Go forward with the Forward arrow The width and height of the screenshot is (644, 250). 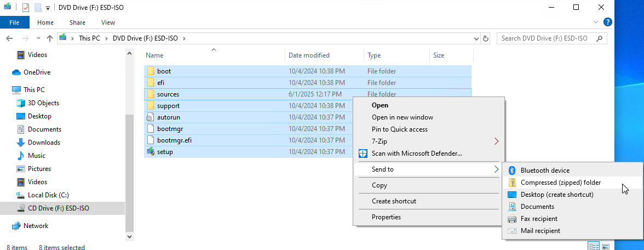(25, 38)
